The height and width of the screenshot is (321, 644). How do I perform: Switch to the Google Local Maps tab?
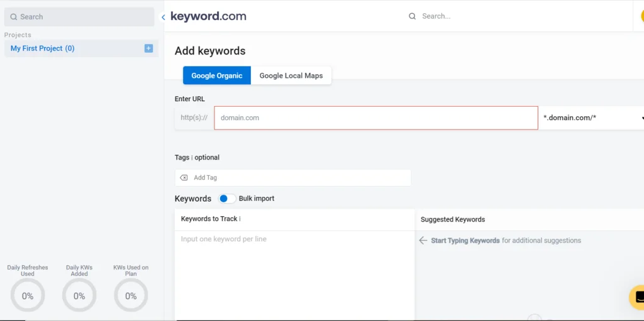pos(291,75)
